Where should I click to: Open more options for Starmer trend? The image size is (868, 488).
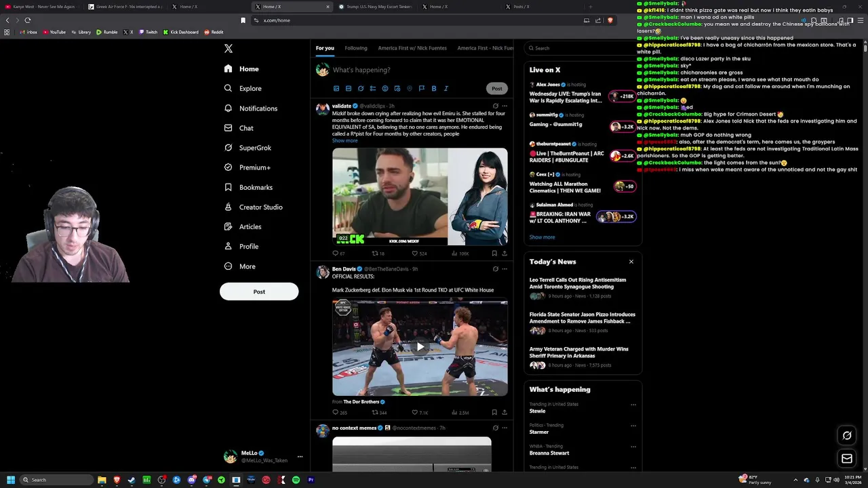[x=633, y=426]
